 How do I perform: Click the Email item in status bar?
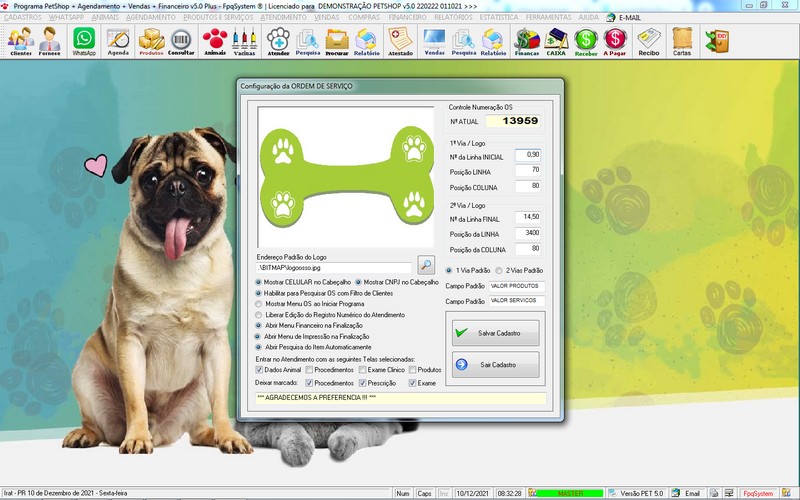click(687, 493)
